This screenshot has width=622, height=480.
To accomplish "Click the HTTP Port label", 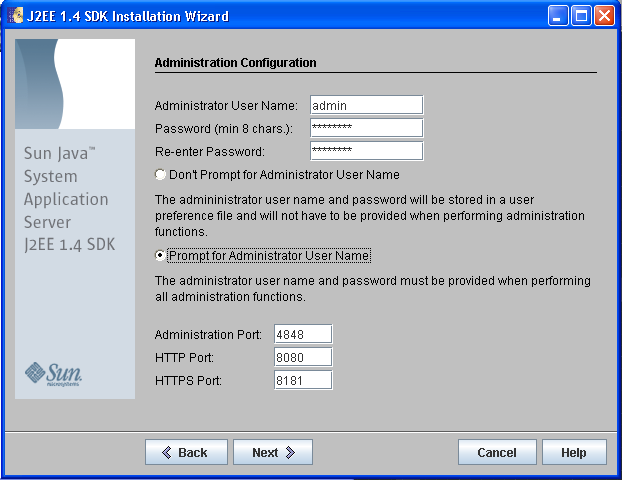I will pos(184,357).
